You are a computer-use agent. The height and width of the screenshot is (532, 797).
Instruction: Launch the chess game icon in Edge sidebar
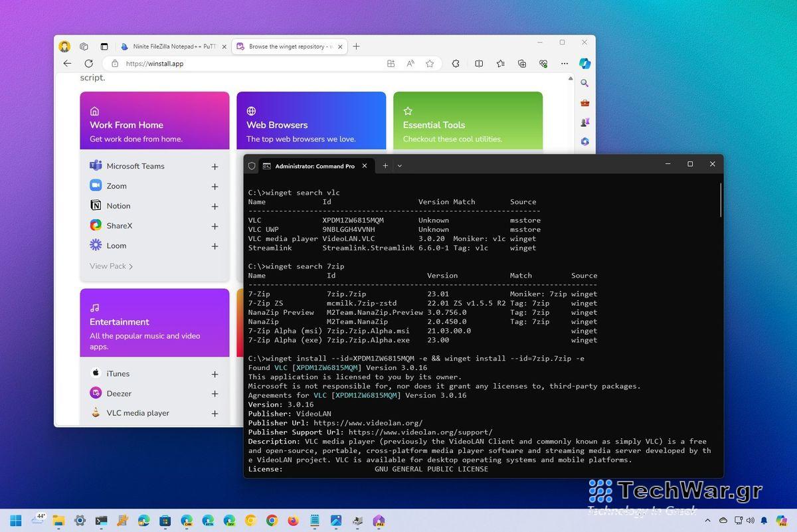pyautogui.click(x=584, y=122)
